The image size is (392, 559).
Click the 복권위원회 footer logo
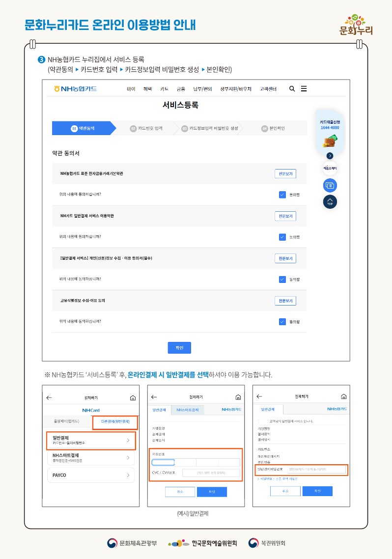click(267, 543)
